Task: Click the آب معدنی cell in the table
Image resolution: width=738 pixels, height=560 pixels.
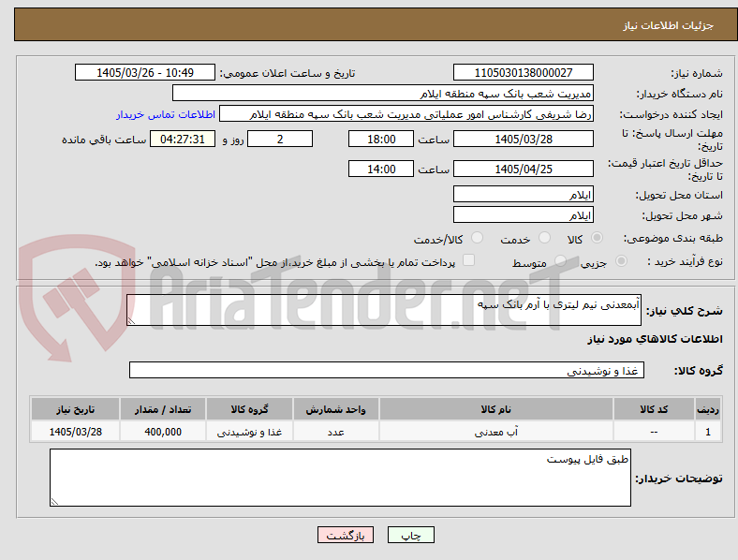Action: pos(496,431)
